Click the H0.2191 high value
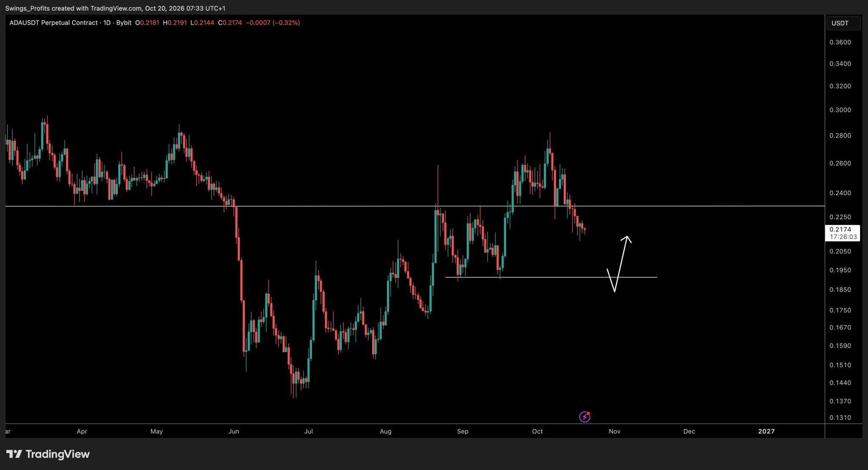The image size is (868, 470). point(175,22)
